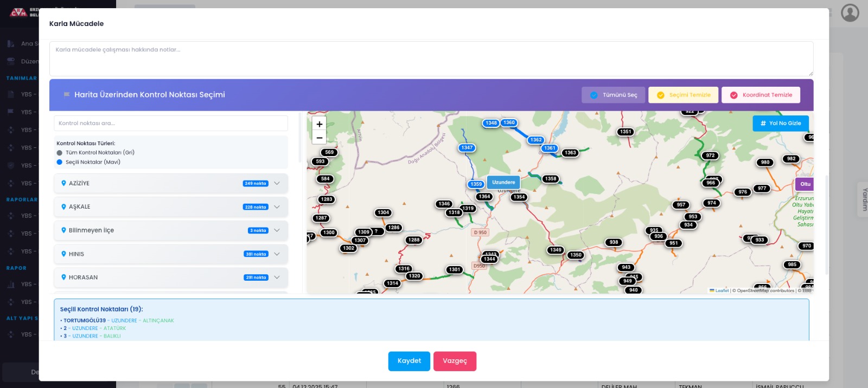Open the Yardım side tab
This screenshot has height=388, width=868.
(864, 199)
